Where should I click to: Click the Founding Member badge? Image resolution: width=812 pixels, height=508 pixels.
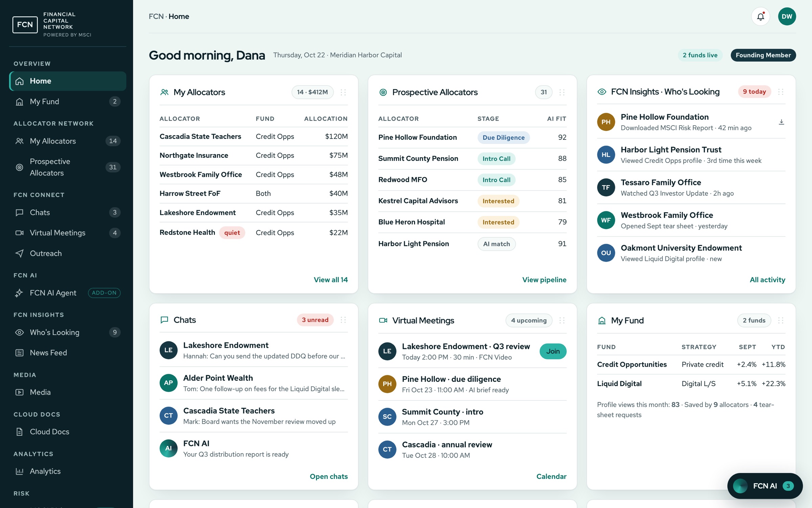pos(763,55)
